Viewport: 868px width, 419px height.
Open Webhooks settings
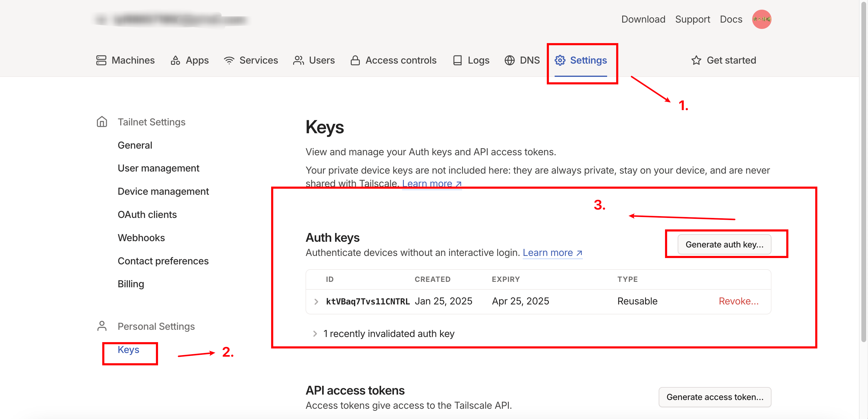[x=141, y=238]
